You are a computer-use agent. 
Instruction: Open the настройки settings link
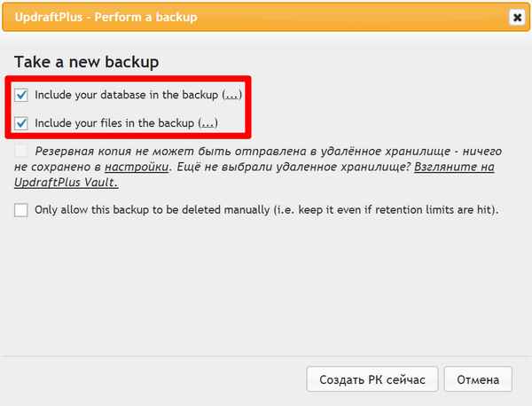(x=137, y=167)
